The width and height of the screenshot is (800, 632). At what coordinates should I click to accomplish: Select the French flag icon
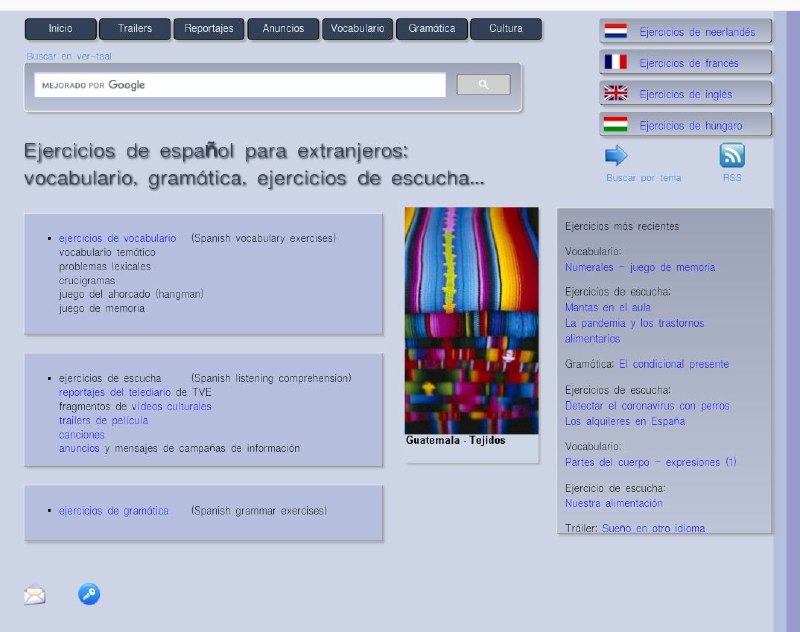(x=615, y=62)
